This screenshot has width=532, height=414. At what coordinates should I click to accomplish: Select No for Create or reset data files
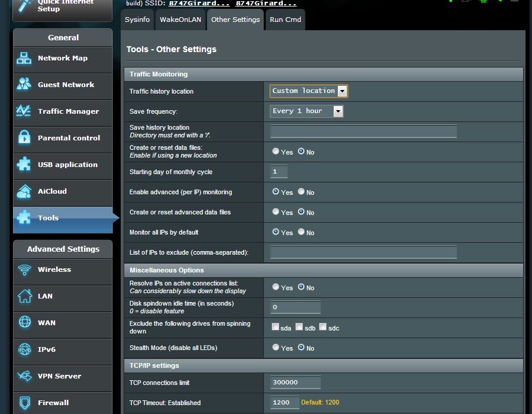click(301, 151)
